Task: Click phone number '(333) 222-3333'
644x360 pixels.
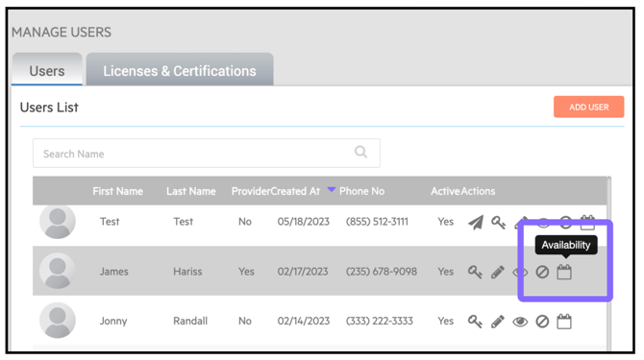Action: pyautogui.click(x=380, y=321)
